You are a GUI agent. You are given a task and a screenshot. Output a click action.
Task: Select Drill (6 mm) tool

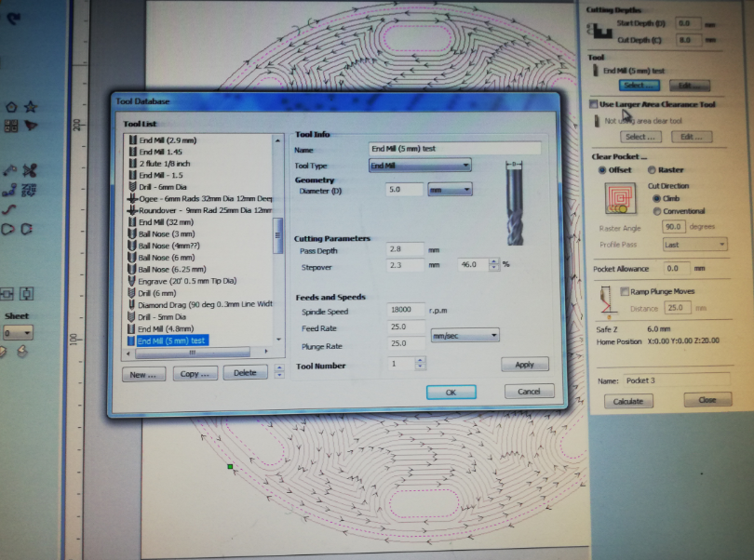tap(156, 293)
